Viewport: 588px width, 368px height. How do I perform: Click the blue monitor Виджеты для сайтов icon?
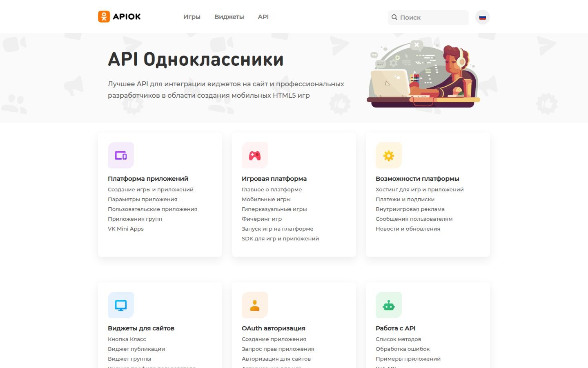tap(121, 305)
